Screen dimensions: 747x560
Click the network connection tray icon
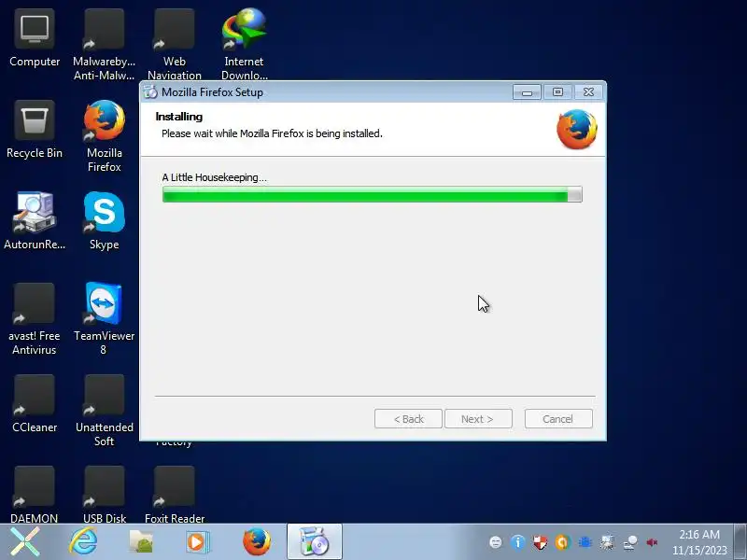[629, 542]
